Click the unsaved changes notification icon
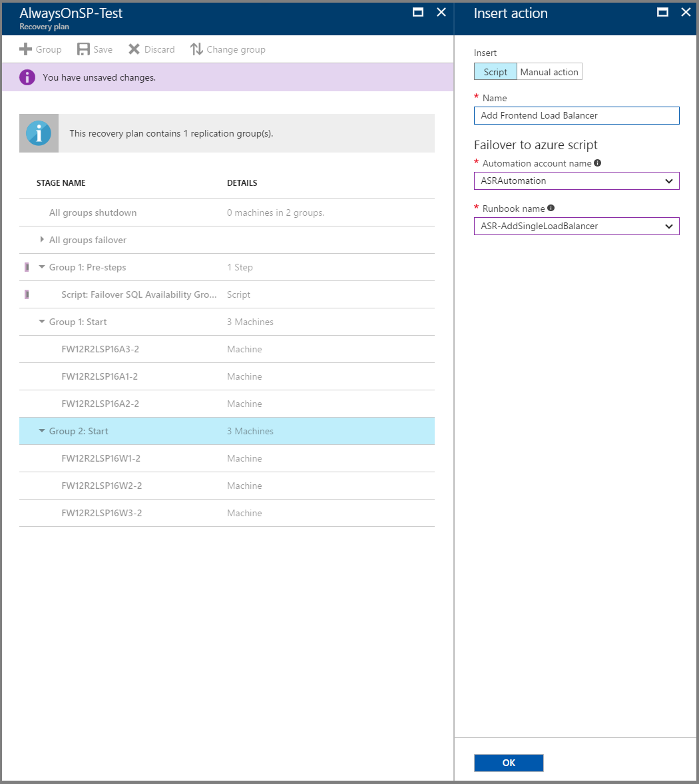The height and width of the screenshot is (784, 699). (27, 77)
